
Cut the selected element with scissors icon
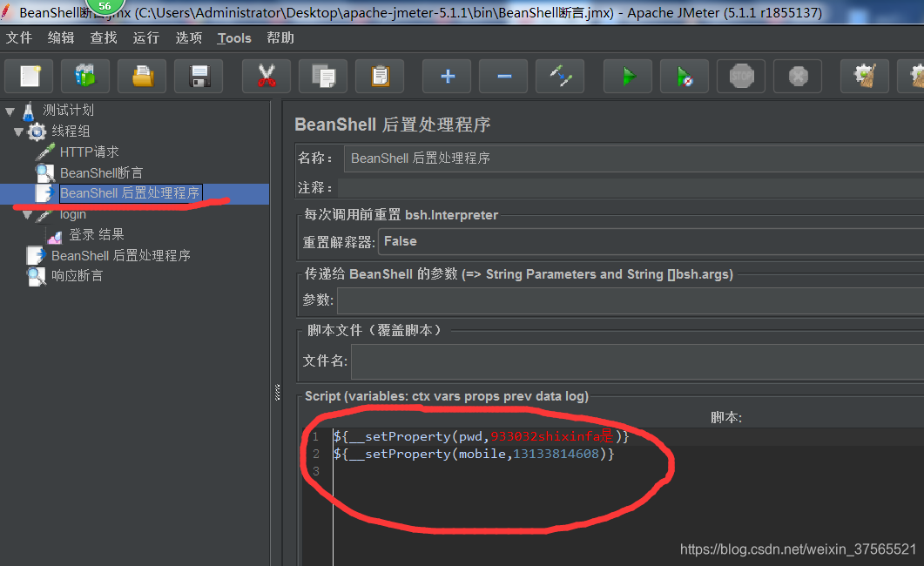[266, 76]
